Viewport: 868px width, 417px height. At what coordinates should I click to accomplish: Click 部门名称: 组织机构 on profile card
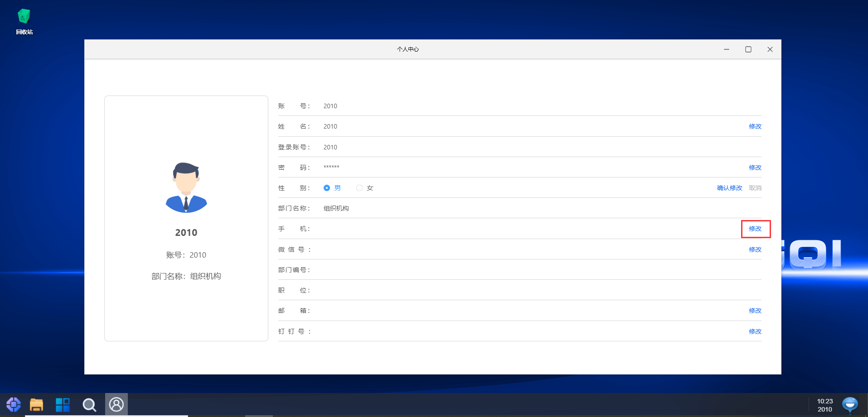point(186,276)
